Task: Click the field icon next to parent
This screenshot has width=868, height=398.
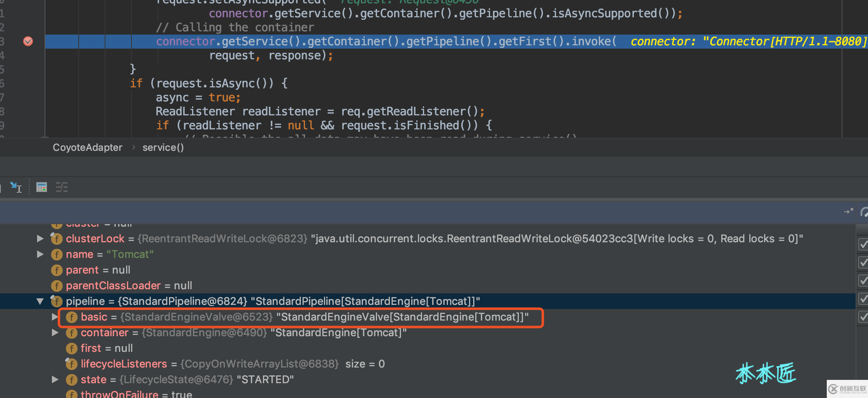Action: [56, 270]
